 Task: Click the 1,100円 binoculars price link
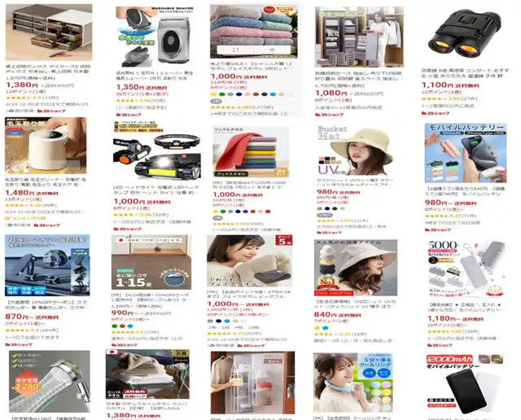(x=438, y=85)
